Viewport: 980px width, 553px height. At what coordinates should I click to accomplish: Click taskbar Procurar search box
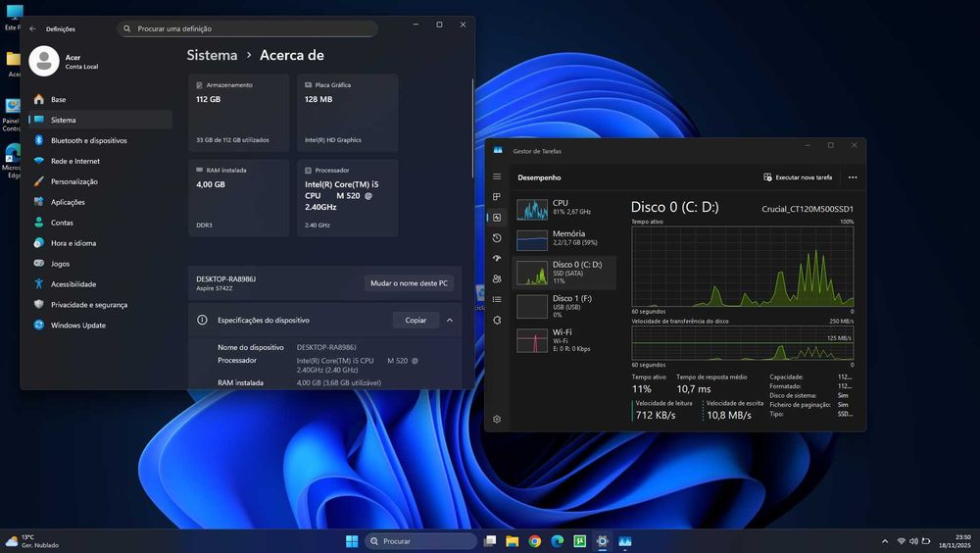pos(420,541)
